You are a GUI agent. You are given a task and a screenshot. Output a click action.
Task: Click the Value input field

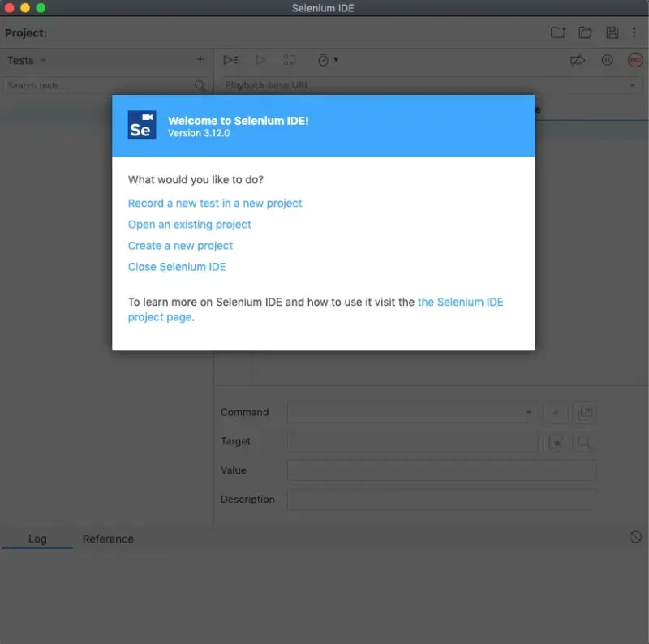441,470
